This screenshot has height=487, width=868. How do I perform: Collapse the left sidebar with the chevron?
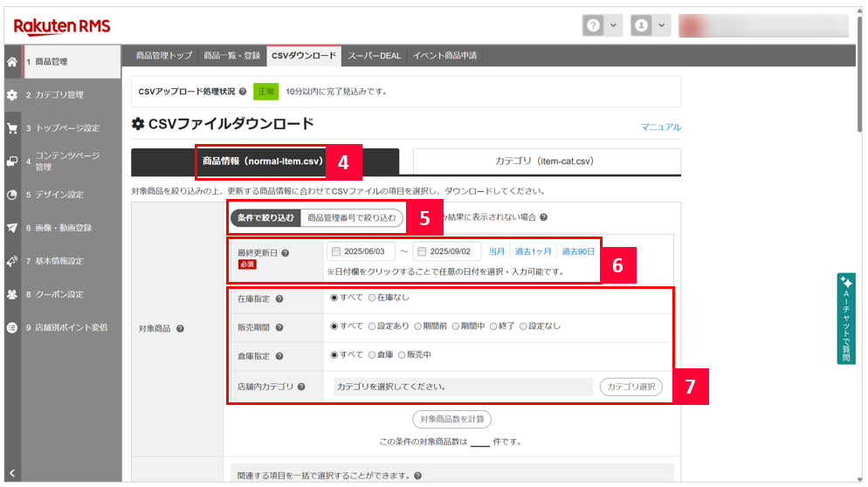pos(11,474)
